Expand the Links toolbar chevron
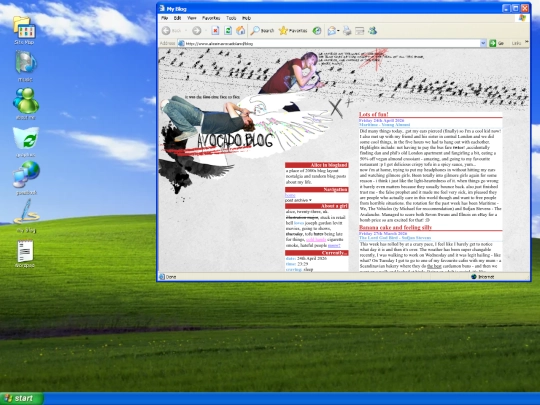Image resolution: width=540 pixels, height=405 pixels. (527, 42)
